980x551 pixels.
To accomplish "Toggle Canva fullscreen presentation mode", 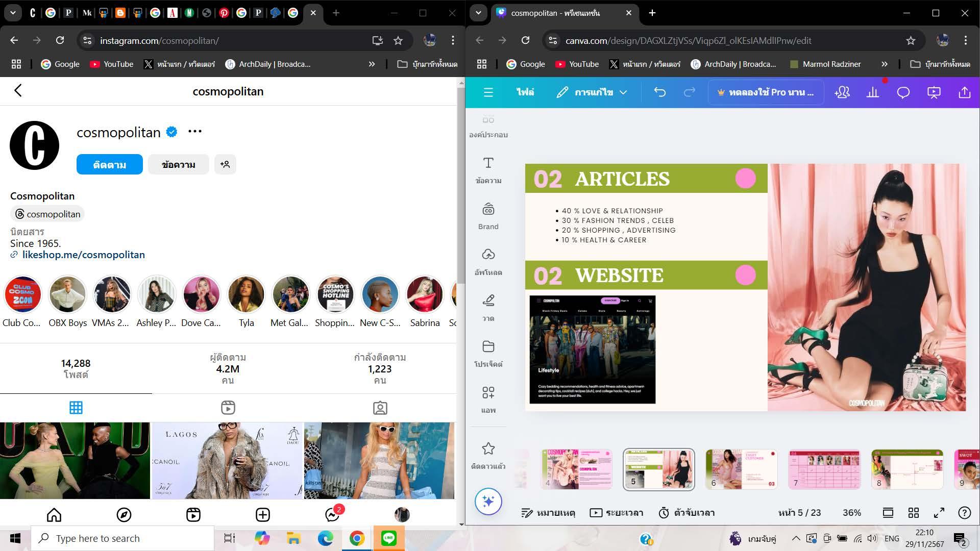I will (939, 513).
